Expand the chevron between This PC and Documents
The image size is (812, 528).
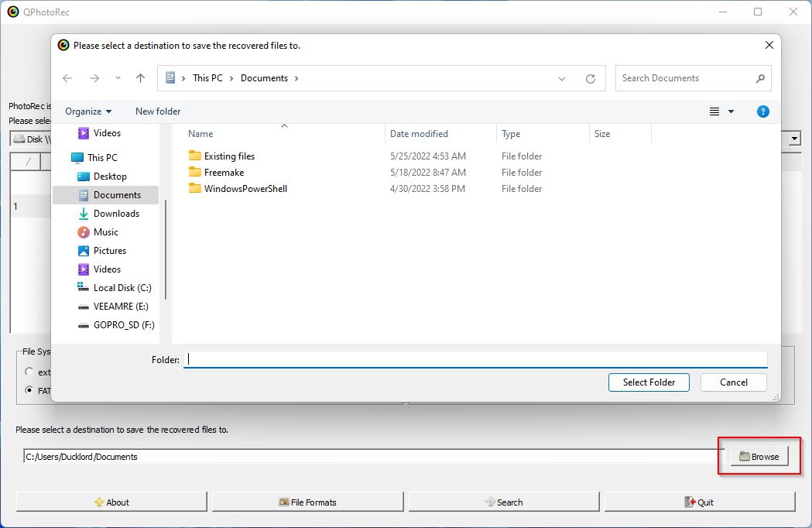pos(231,78)
